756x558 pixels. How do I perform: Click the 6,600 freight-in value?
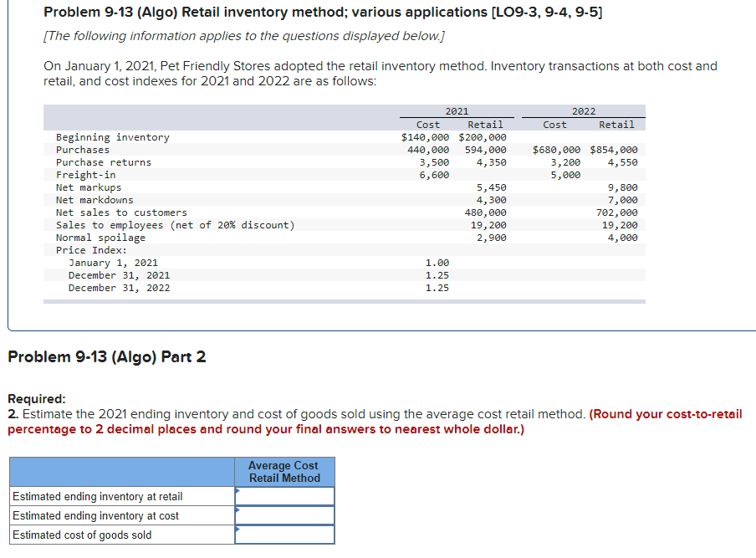pyautogui.click(x=434, y=175)
